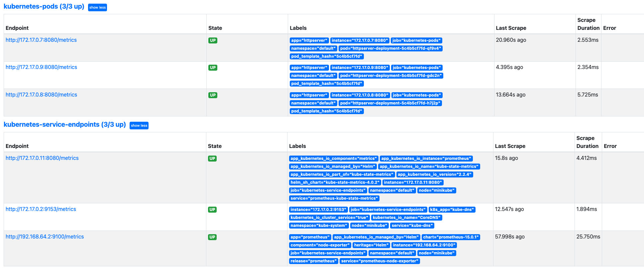Click label app_kubernetes_io_part_of="kube-state-metrics"
644x270 pixels.
click(342, 174)
